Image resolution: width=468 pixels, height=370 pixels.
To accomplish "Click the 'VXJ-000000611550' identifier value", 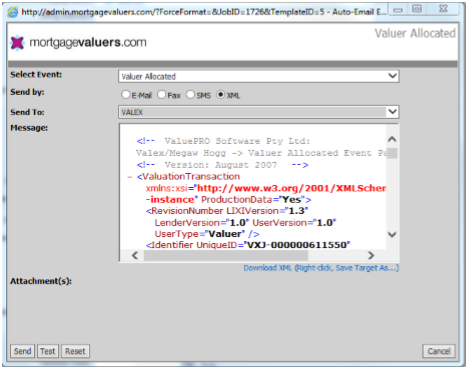I will [298, 245].
